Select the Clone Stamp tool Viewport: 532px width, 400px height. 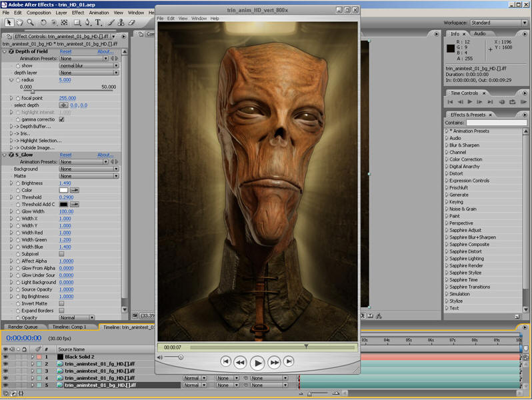[x=121, y=23]
